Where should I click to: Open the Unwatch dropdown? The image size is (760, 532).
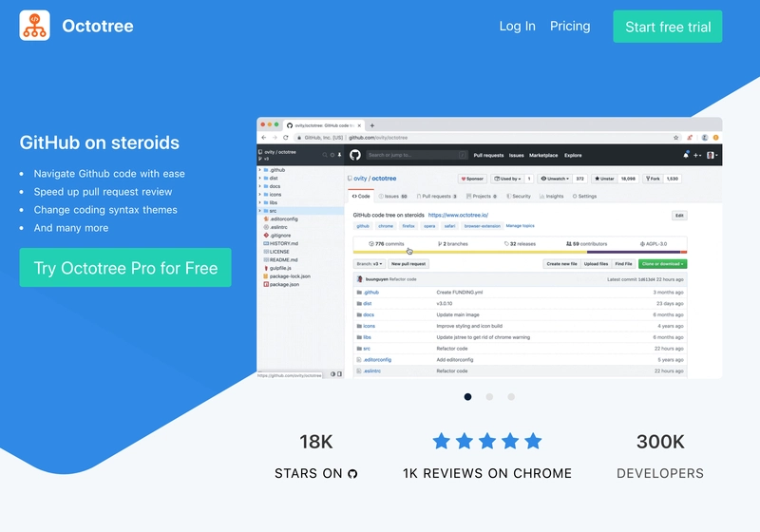click(x=555, y=179)
